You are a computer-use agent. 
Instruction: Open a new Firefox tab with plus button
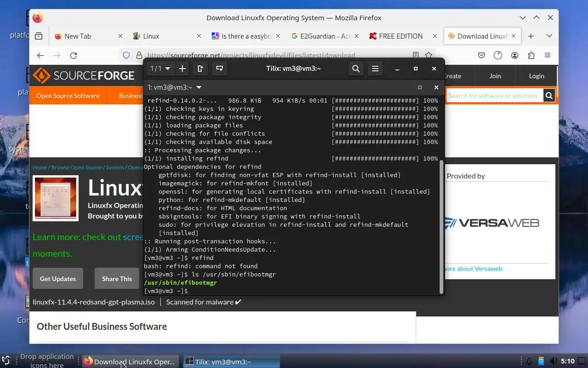531,36
